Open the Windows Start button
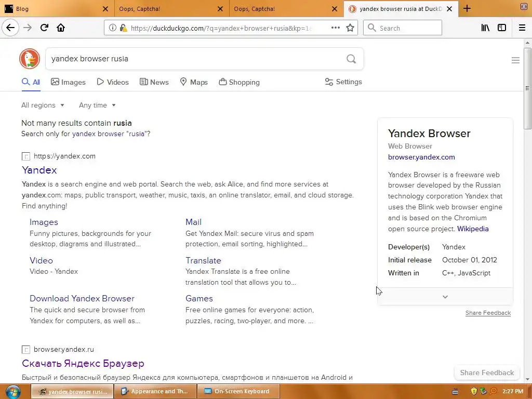 click(13, 392)
